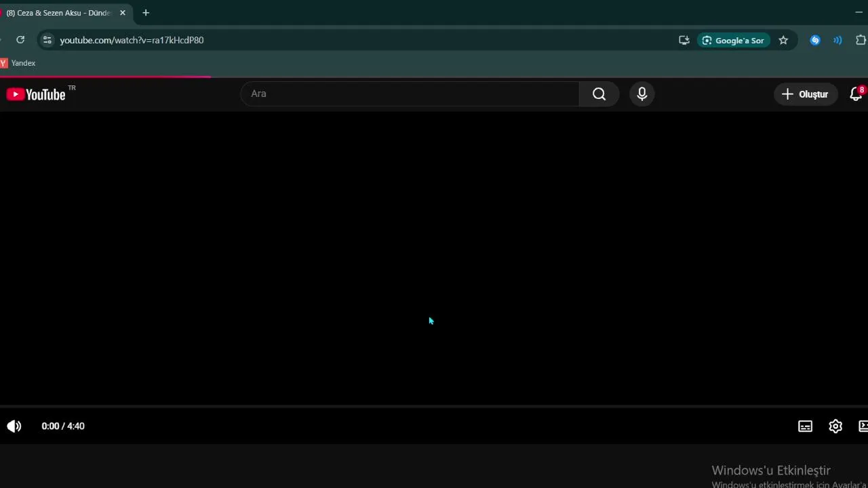Mute the video using the volume icon
Screen dimensions: 868x488
[14, 426]
